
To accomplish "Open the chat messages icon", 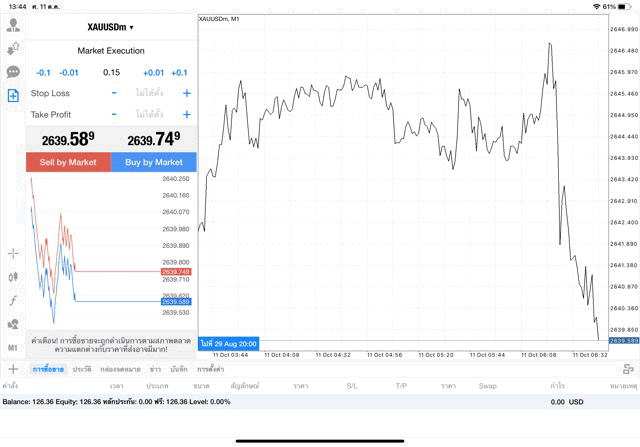I will click(x=13, y=72).
